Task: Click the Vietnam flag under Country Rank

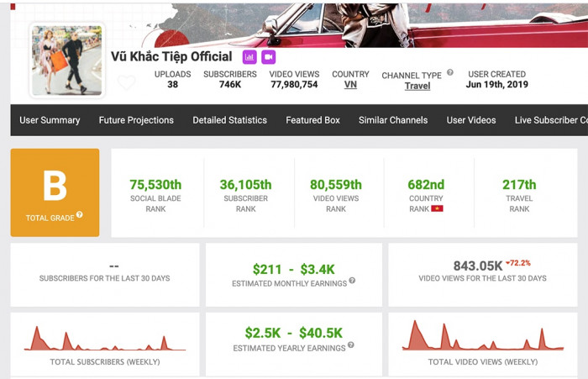Action: [437, 208]
